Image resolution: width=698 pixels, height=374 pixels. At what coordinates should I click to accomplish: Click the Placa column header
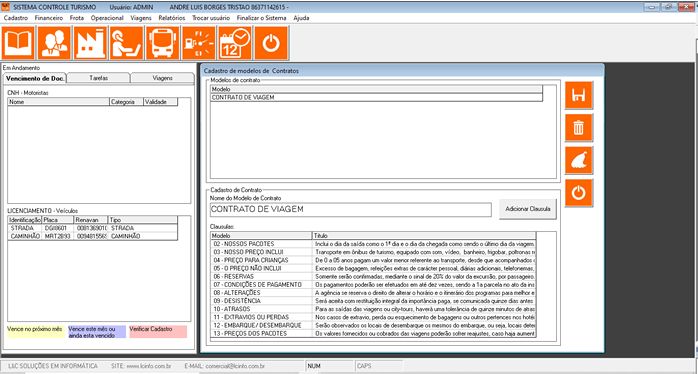[x=58, y=220]
